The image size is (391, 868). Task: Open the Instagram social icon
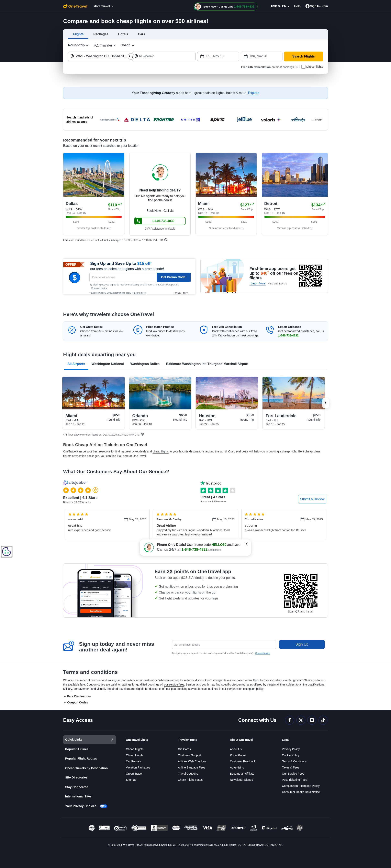tap(312, 720)
